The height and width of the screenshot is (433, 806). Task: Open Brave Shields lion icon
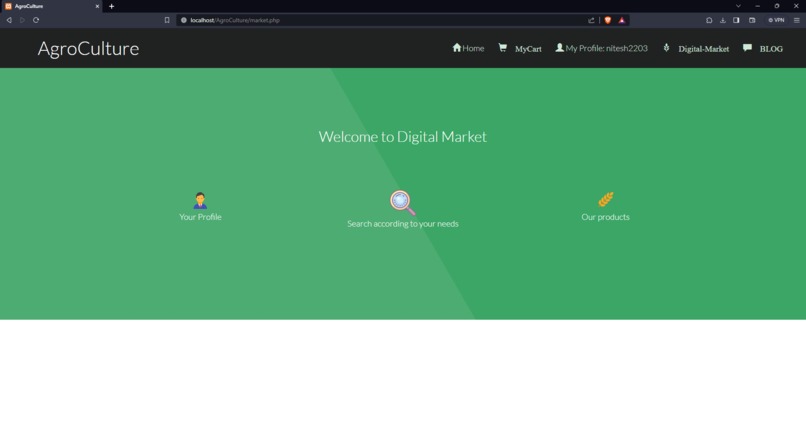(608, 20)
